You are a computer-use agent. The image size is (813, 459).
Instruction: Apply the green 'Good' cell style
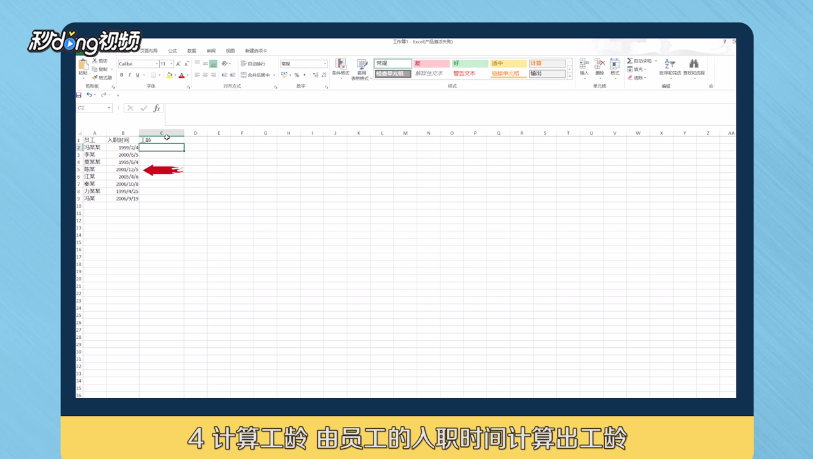tap(470, 63)
